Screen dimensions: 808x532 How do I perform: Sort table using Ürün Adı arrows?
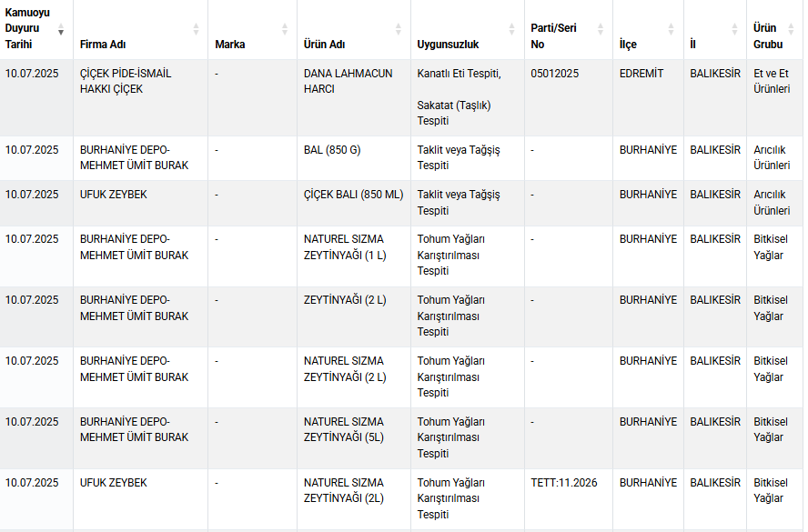pyautogui.click(x=399, y=29)
